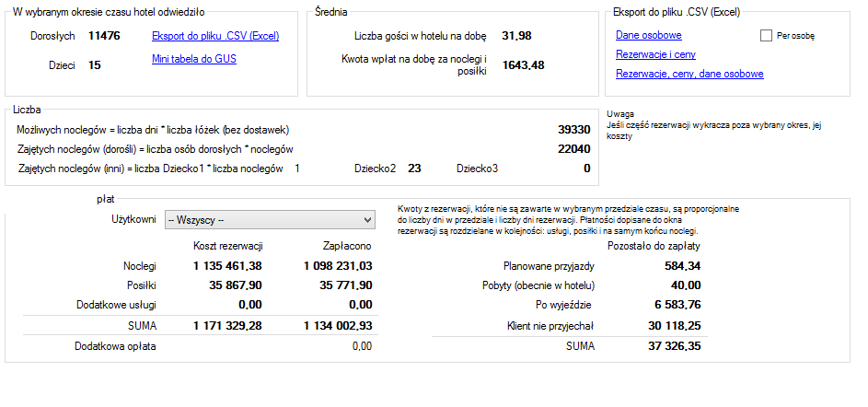
Task: Click the Dane osobowe export link
Action: (x=648, y=35)
